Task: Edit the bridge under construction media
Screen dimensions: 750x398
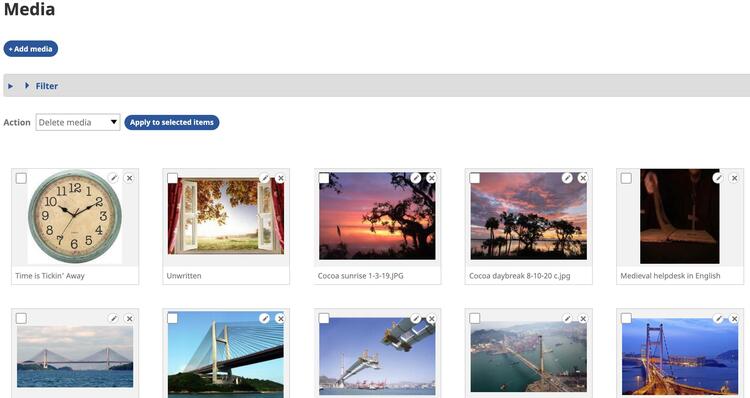Action: tap(416, 319)
